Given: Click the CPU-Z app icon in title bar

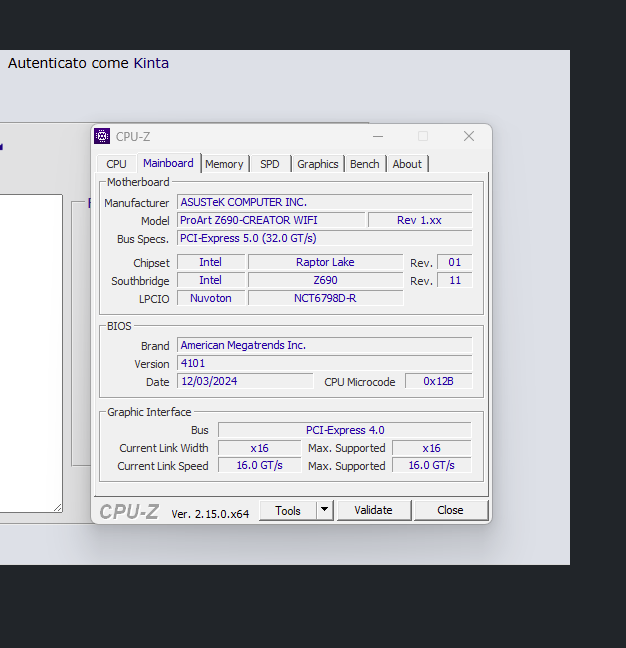Looking at the screenshot, I should [102, 136].
